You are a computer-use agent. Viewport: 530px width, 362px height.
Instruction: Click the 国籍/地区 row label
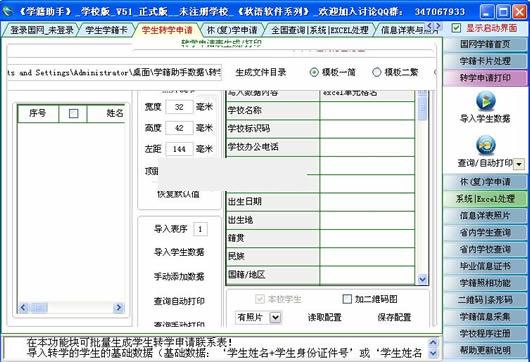tap(273, 275)
